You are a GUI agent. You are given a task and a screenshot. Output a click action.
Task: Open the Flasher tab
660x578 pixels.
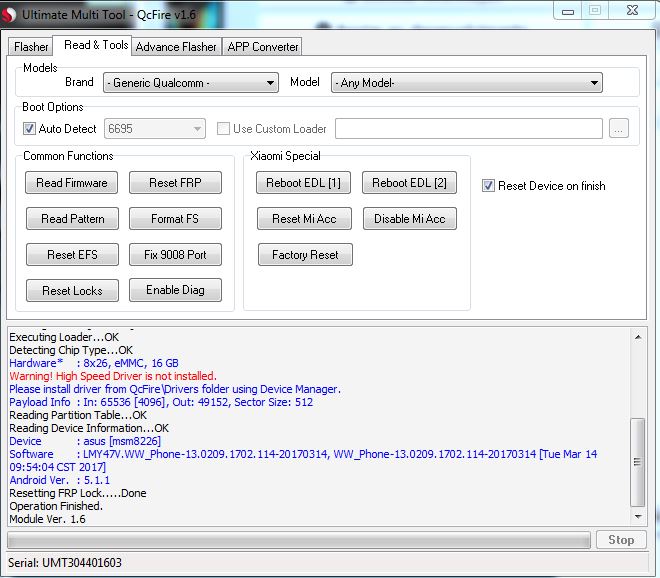pyautogui.click(x=31, y=46)
